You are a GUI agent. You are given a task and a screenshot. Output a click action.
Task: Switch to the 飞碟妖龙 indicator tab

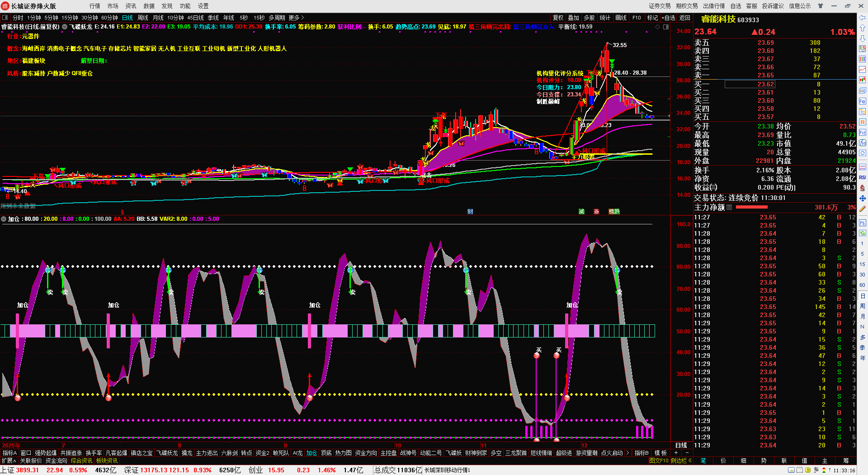click(x=167, y=453)
